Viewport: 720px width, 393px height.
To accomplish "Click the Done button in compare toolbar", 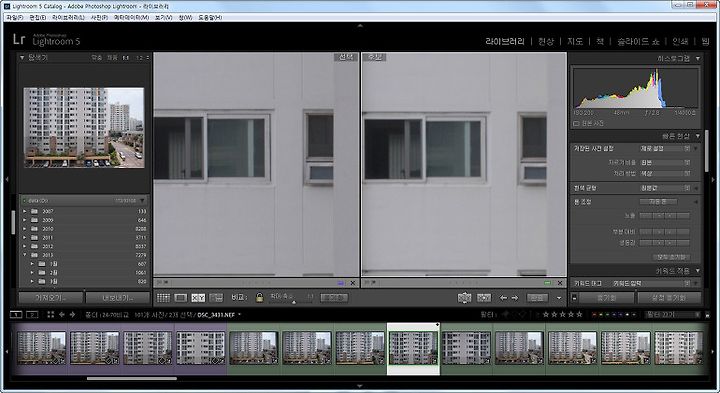I will pyautogui.click(x=537, y=298).
